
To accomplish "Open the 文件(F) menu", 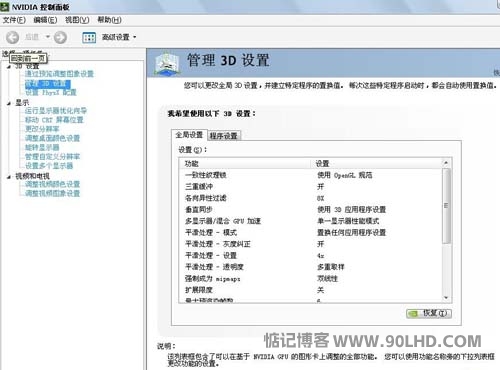I will pyautogui.click(x=14, y=20).
